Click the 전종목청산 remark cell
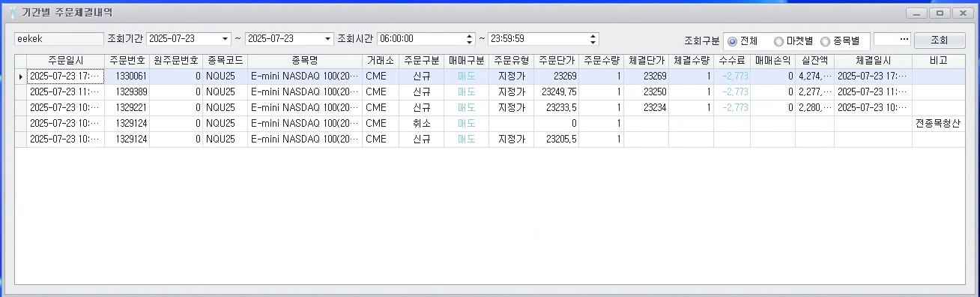 (939, 124)
